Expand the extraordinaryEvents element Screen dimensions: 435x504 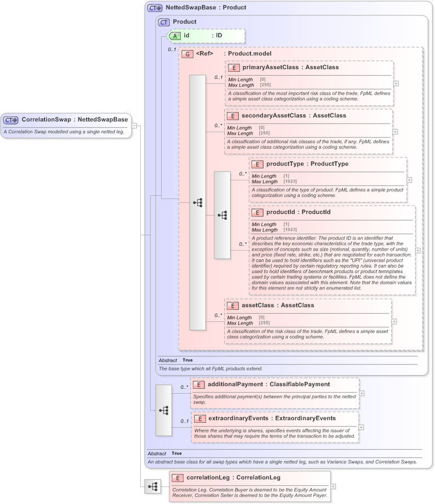coord(361,427)
